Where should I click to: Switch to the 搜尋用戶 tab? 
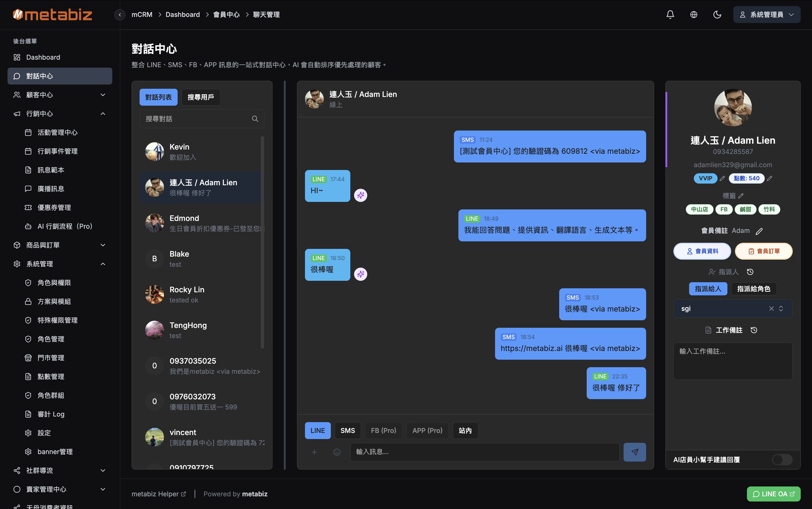[x=201, y=97]
